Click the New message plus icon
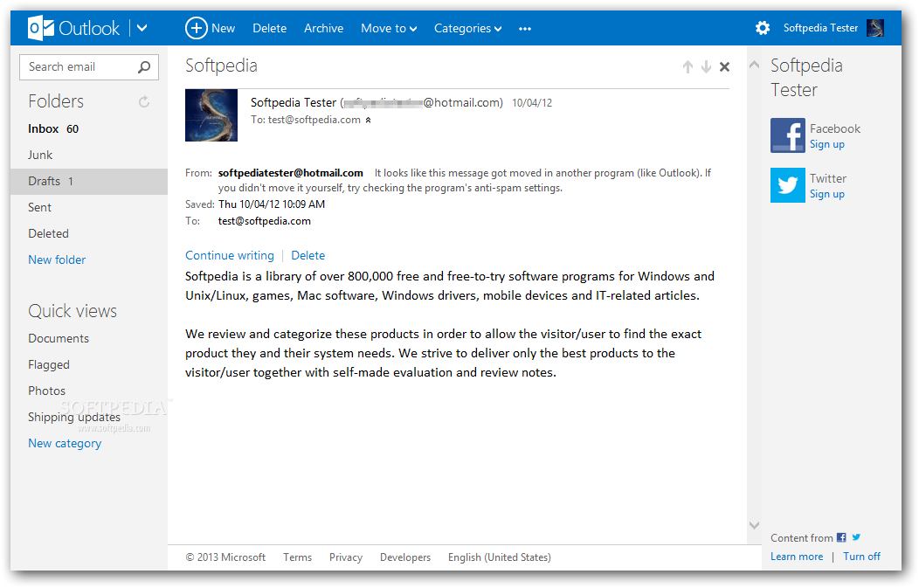 click(x=197, y=28)
